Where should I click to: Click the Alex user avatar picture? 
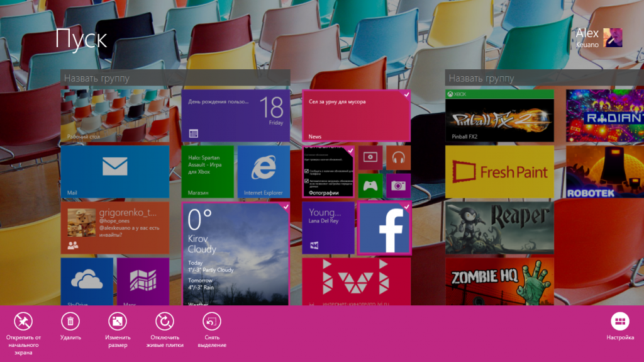pos(613,38)
